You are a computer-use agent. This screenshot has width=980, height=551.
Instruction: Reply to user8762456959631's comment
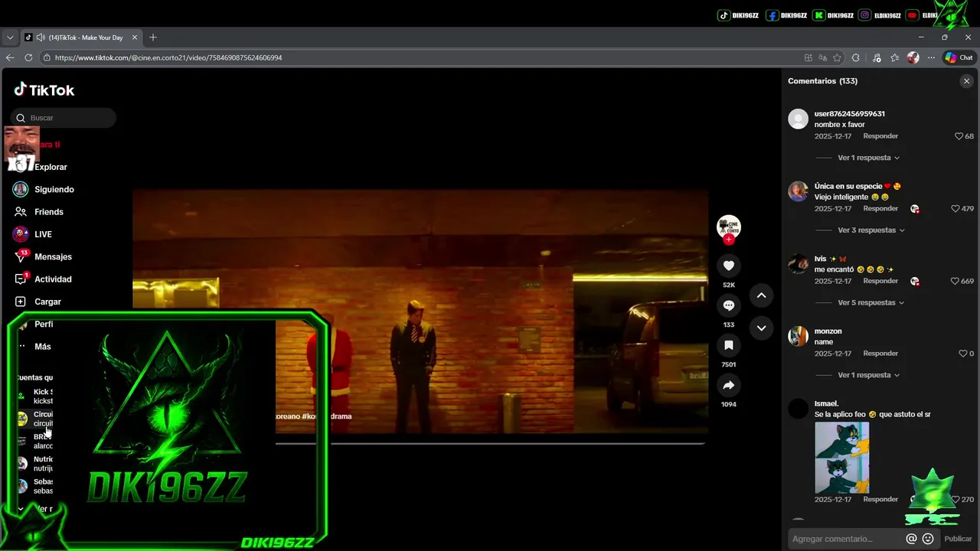[880, 136]
